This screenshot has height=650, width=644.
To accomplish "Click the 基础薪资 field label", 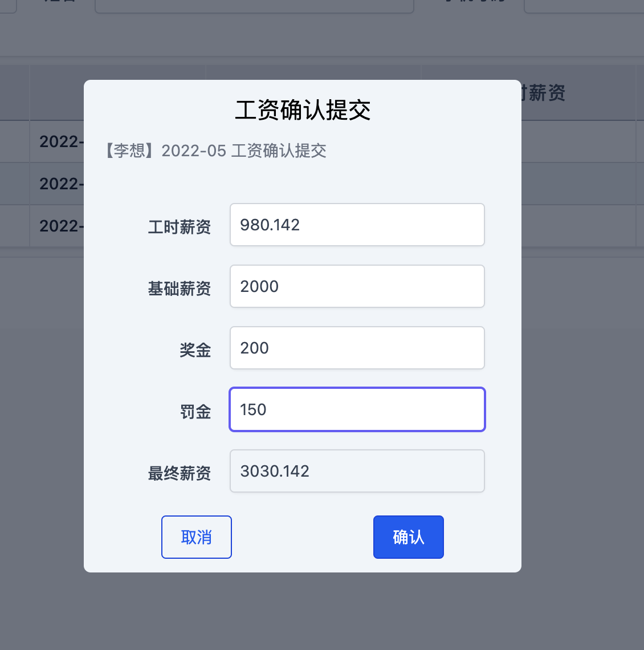I will click(x=180, y=289).
